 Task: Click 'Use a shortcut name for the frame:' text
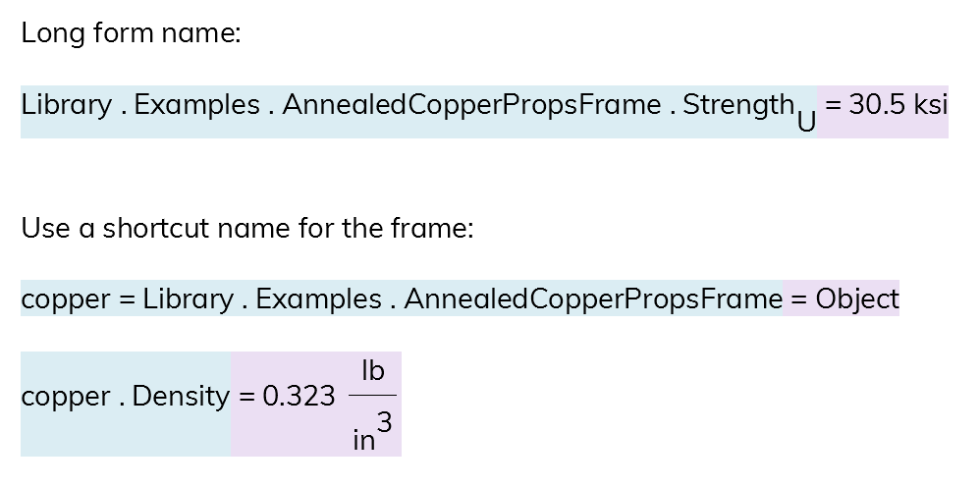pyautogui.click(x=247, y=228)
